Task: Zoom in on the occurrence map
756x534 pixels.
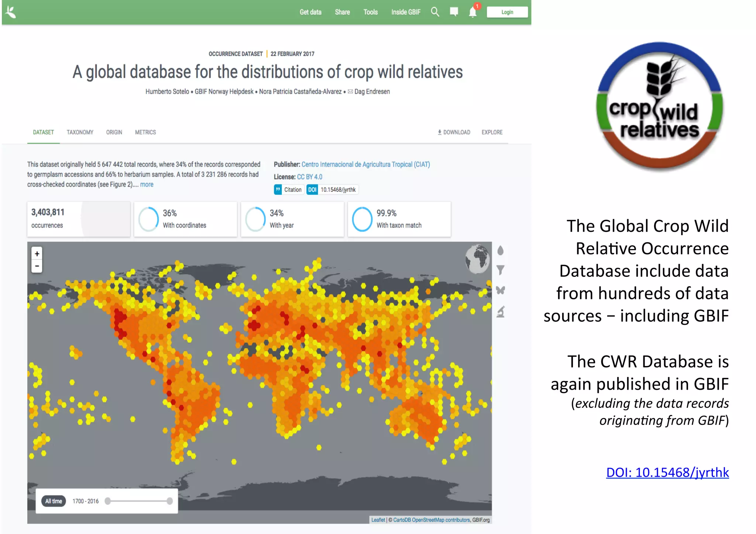Action: (x=37, y=254)
